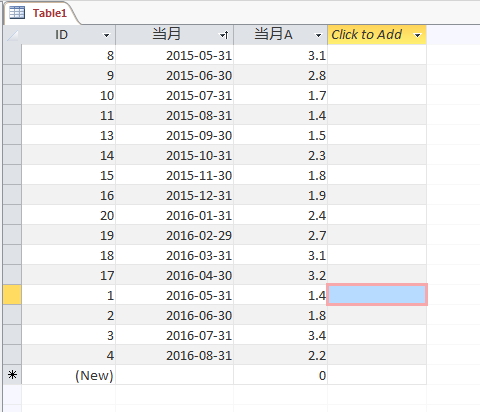Click the 3.4 value cell
The width and height of the screenshot is (480, 412).
pos(281,335)
